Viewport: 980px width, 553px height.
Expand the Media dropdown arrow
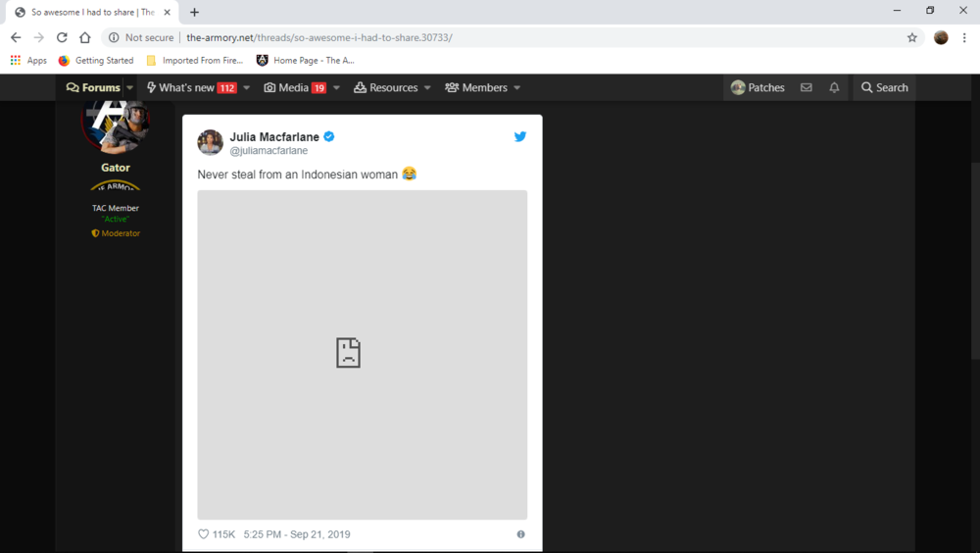pyautogui.click(x=337, y=88)
